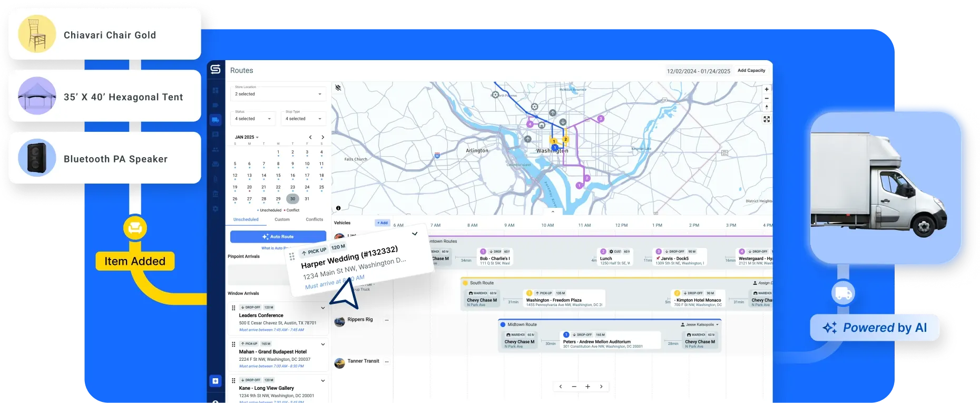The image size is (980, 403).
Task: Open the couch inventory icon in sidebar
Action: click(215, 164)
